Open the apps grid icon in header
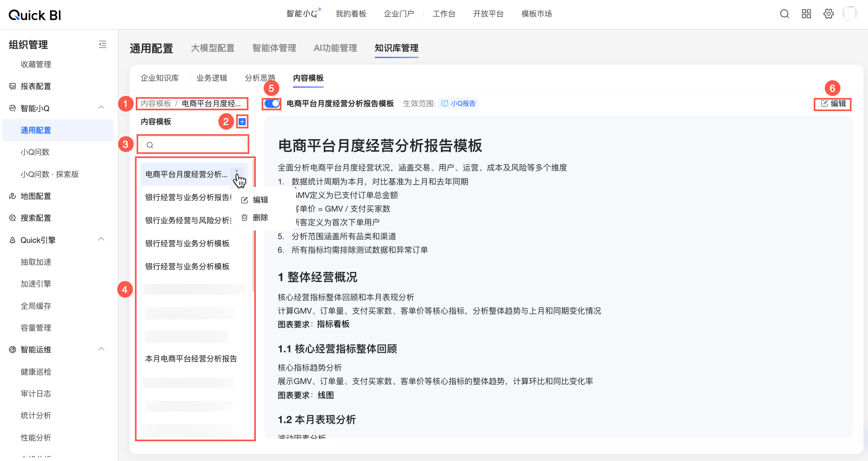Screen dimensions: 868x461 coord(806,14)
